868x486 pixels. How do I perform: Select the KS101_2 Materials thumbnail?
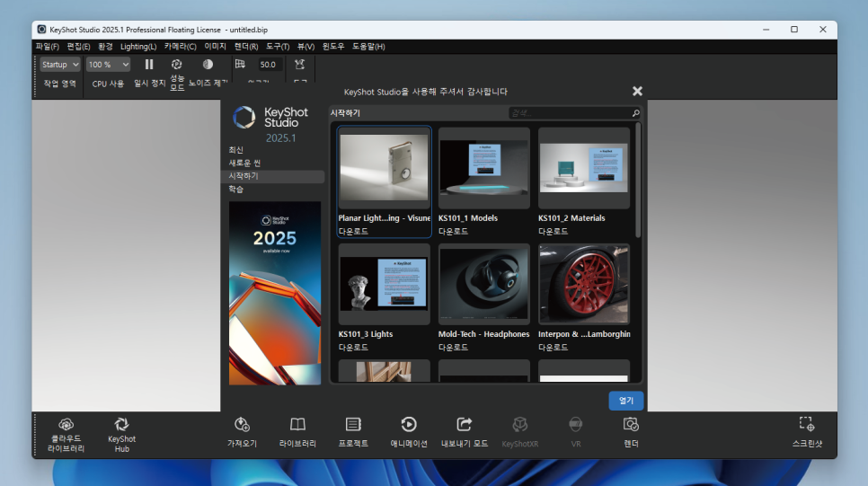(583, 168)
